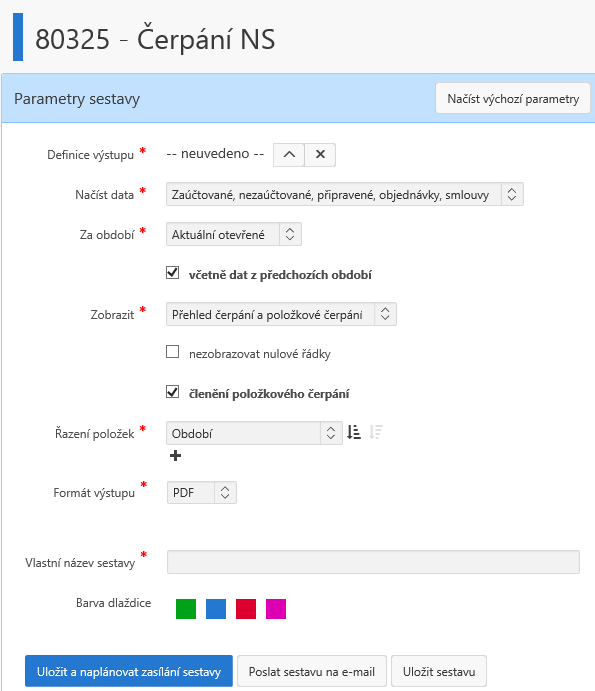Open the Řazení položek dropdown showing Období

click(x=254, y=433)
